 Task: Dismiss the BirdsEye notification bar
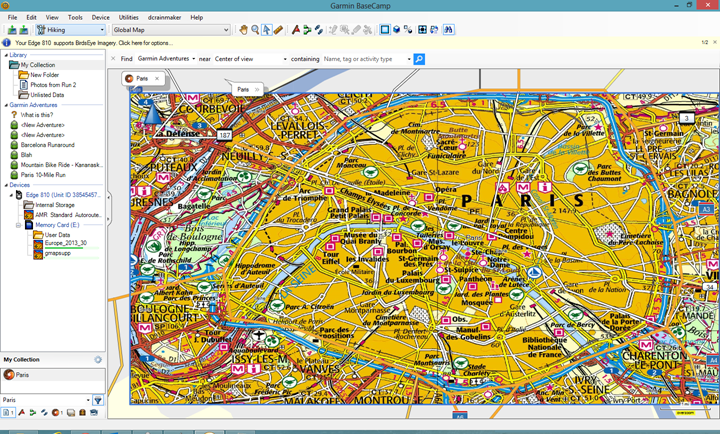[715, 42]
